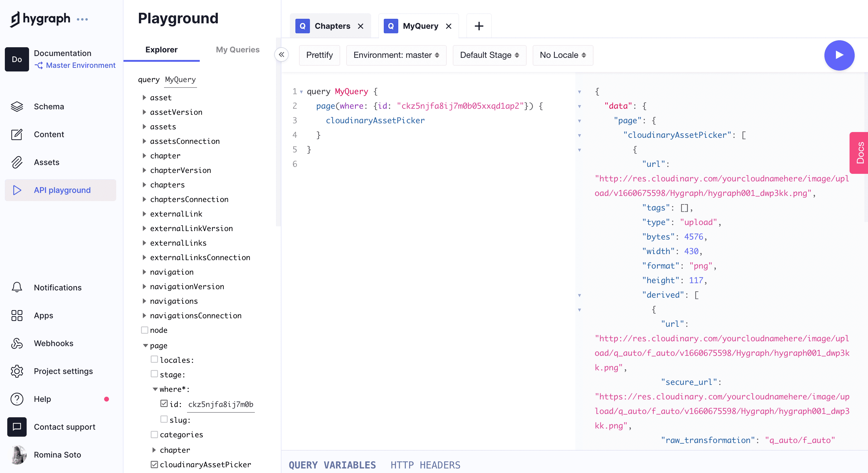This screenshot has width=868, height=473.
Task: Collapse the page tree item
Action: coord(146,345)
